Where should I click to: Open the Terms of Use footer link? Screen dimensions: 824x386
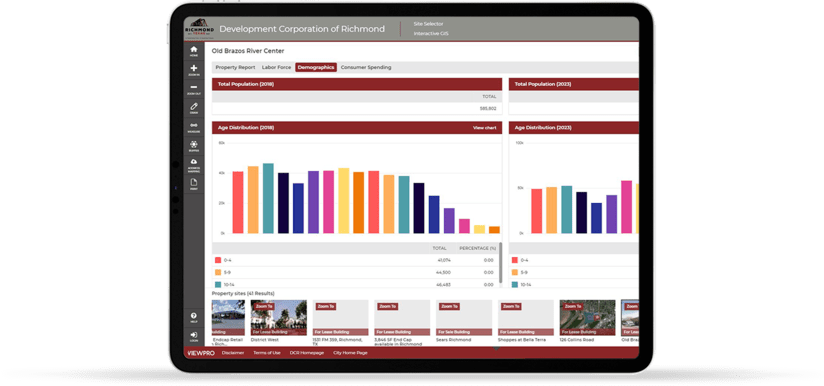pyautogui.click(x=267, y=353)
